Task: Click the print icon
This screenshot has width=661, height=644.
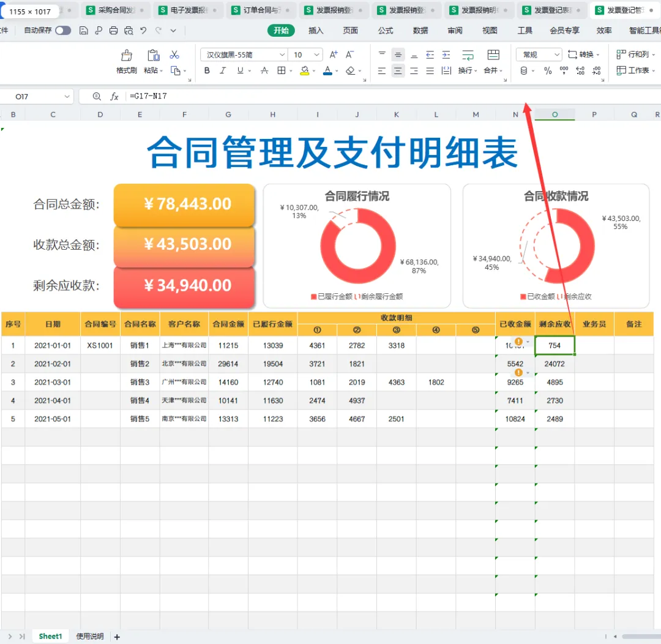Action: [113, 31]
